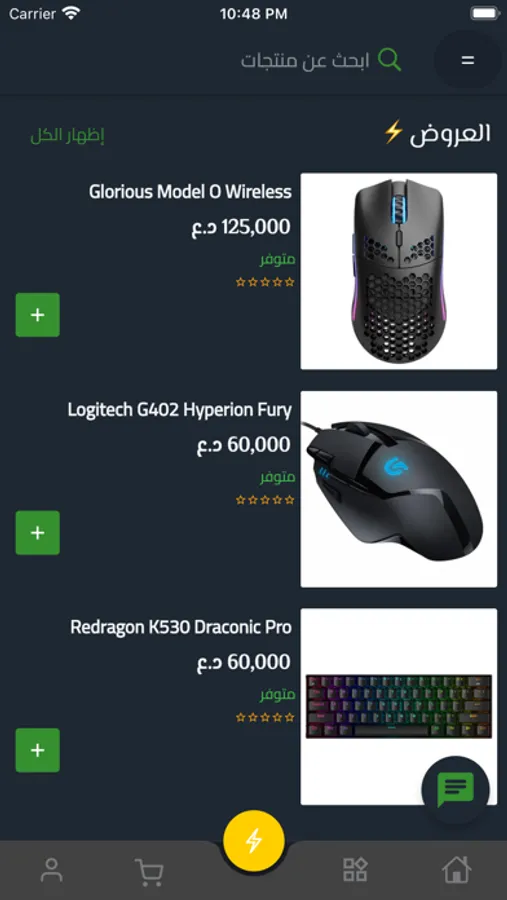Open the hamburger menu button

tap(467, 60)
